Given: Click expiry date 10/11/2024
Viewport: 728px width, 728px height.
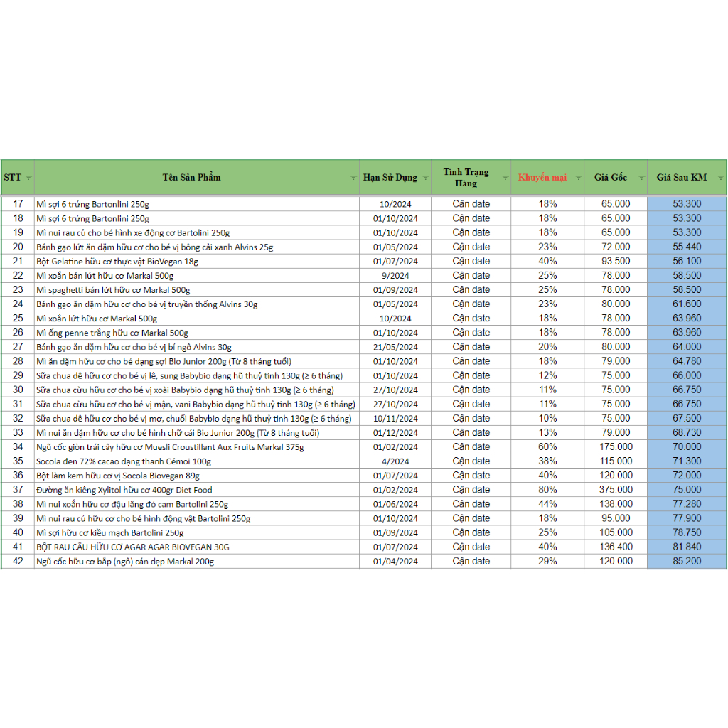Looking at the screenshot, I should coord(395,419).
